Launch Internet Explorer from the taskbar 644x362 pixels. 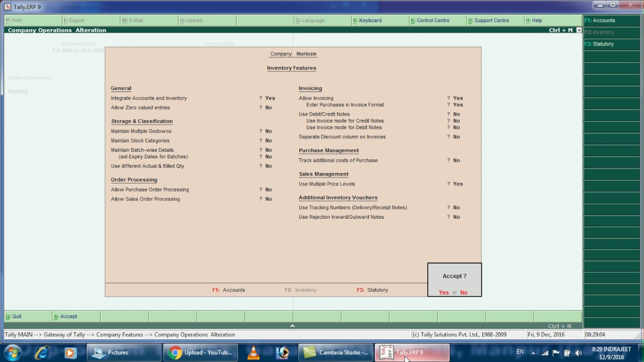click(x=42, y=352)
